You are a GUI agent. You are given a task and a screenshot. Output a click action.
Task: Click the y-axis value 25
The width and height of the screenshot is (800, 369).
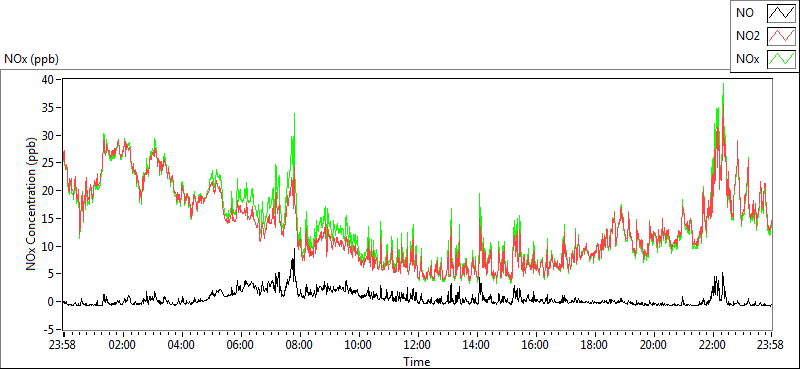click(48, 163)
